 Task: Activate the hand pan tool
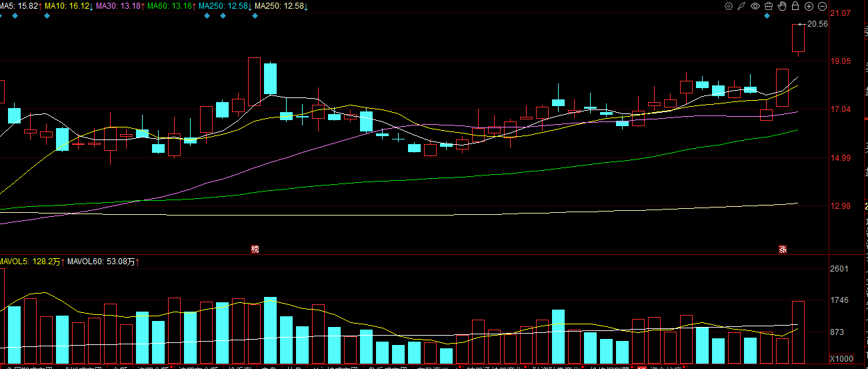pyautogui.click(x=782, y=6)
